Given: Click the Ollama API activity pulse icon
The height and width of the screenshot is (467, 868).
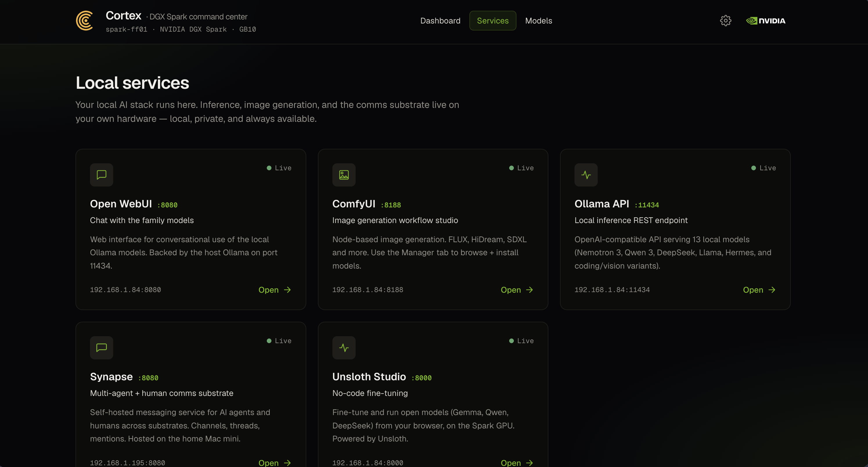Looking at the screenshot, I should pyautogui.click(x=586, y=175).
